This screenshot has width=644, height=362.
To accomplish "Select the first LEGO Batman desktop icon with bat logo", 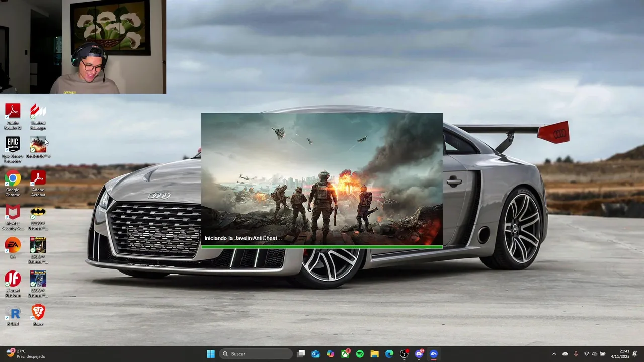I will pyautogui.click(x=38, y=217).
